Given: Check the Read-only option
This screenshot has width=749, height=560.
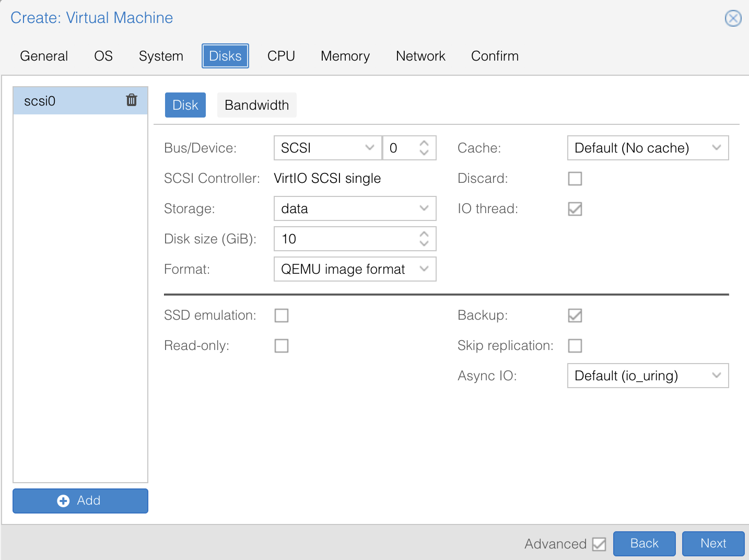Looking at the screenshot, I should pyautogui.click(x=282, y=346).
